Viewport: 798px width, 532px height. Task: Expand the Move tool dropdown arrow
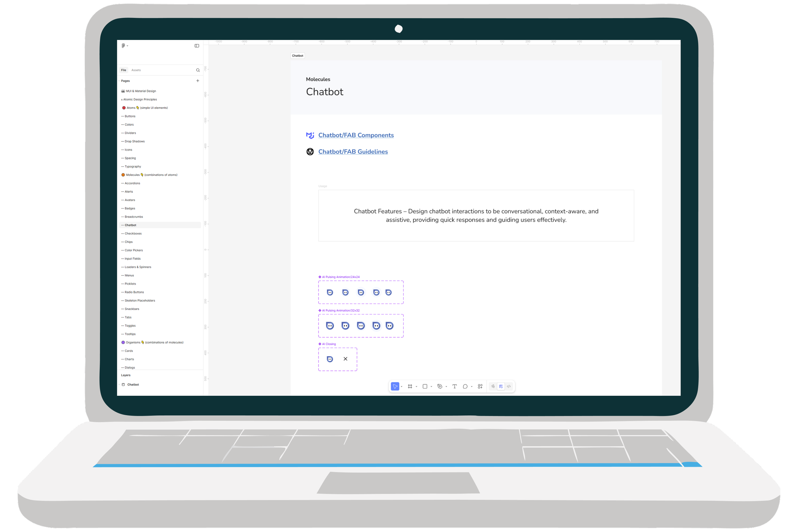(x=402, y=386)
